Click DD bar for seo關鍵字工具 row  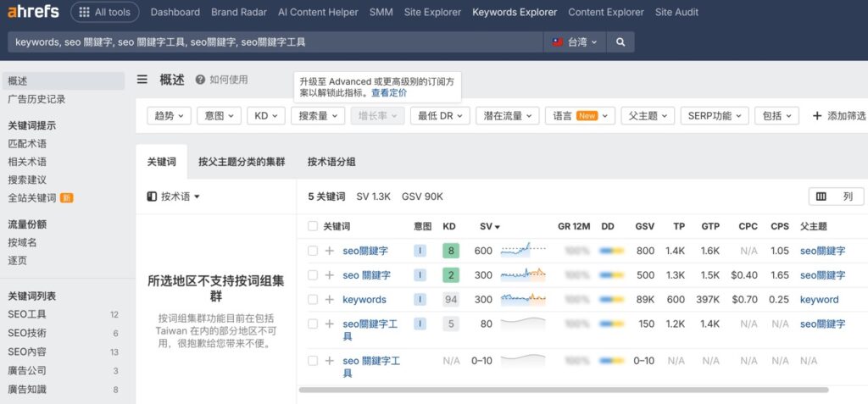(612, 324)
